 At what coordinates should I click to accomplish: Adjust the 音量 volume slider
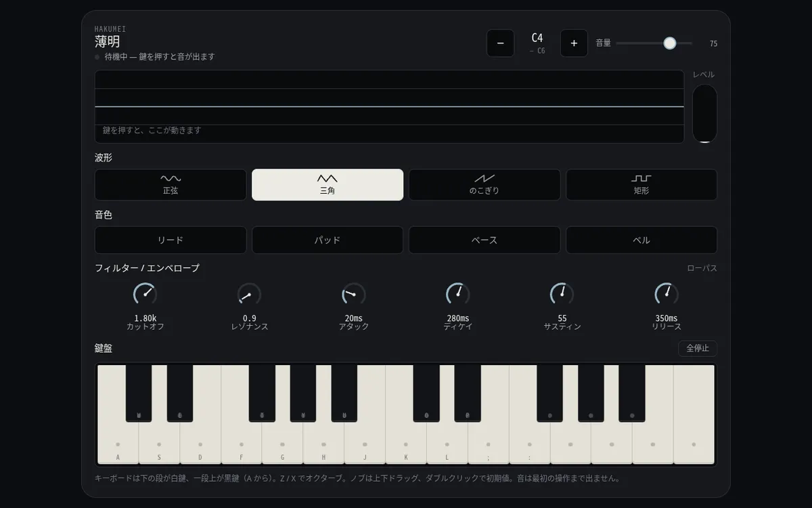(654, 43)
